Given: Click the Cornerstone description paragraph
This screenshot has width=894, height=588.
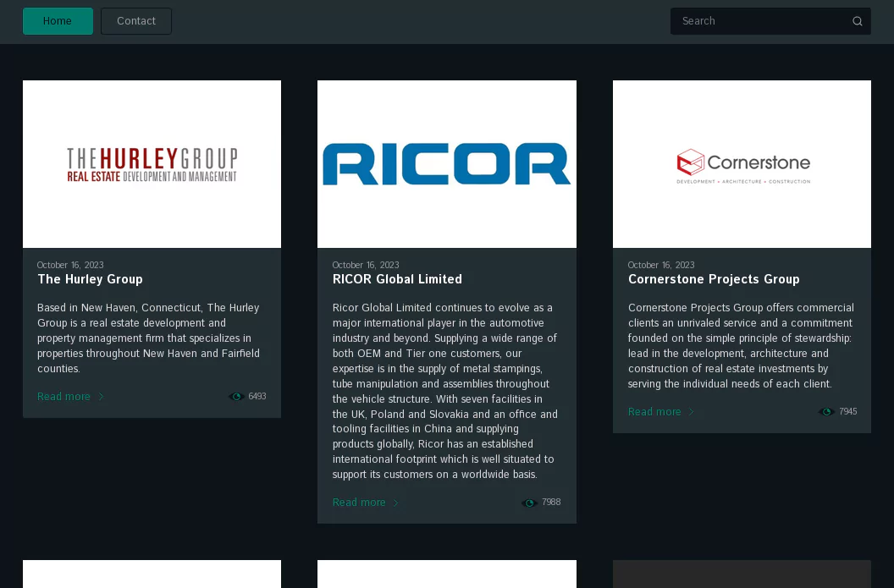Looking at the screenshot, I should [x=742, y=346].
